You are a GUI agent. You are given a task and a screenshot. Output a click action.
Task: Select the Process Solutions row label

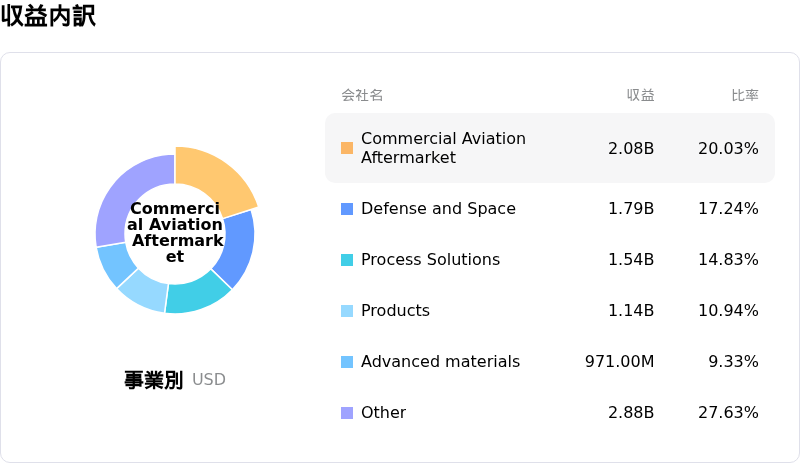pos(430,260)
